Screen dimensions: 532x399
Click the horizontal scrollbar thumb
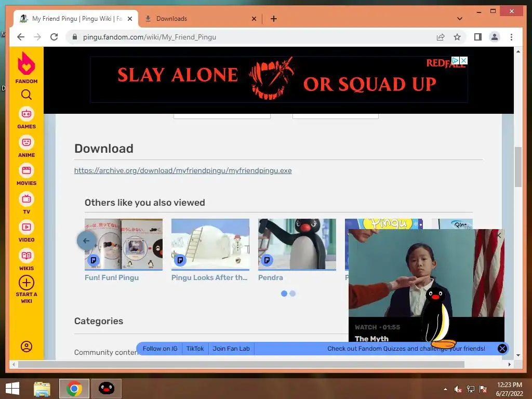[x=241, y=364]
